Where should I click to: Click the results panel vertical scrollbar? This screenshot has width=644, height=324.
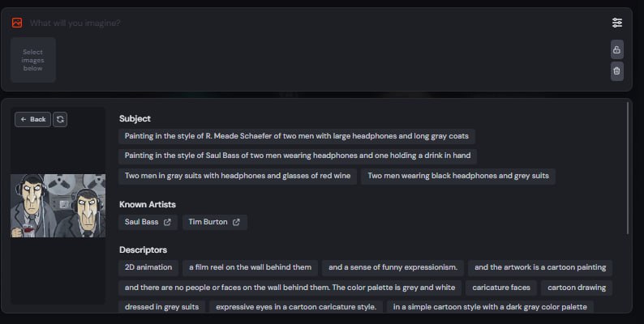coord(628,168)
